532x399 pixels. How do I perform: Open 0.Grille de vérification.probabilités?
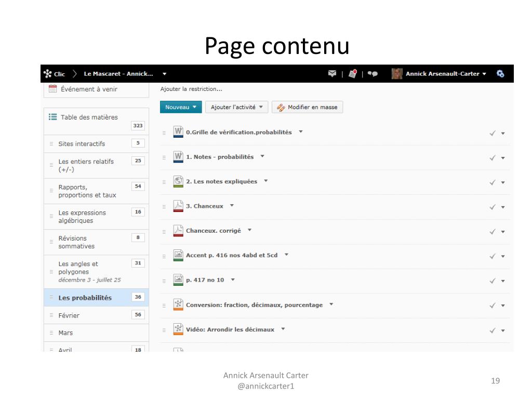click(x=239, y=132)
